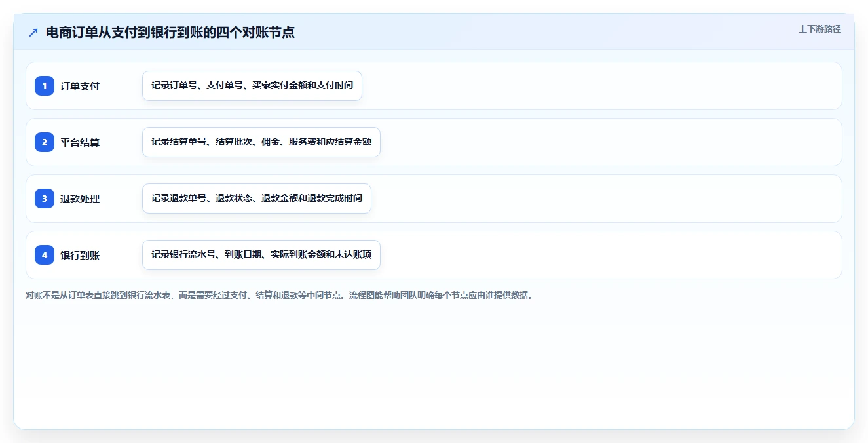The width and height of the screenshot is (868, 443).
Task: Open the 记录订单号、支付单号 detail box
Action: click(x=252, y=86)
